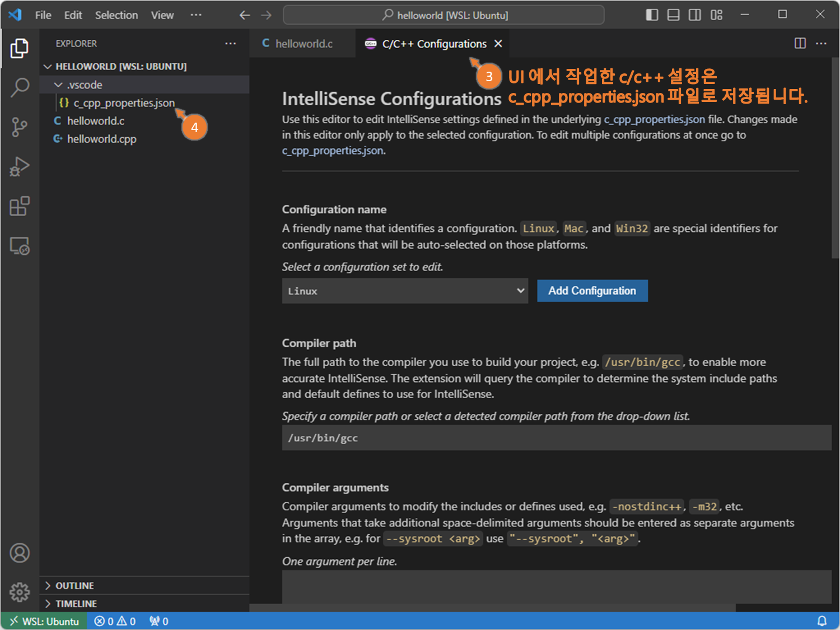The width and height of the screenshot is (840, 630).
Task: Toggle the bottom panel layout icon
Action: tap(673, 15)
